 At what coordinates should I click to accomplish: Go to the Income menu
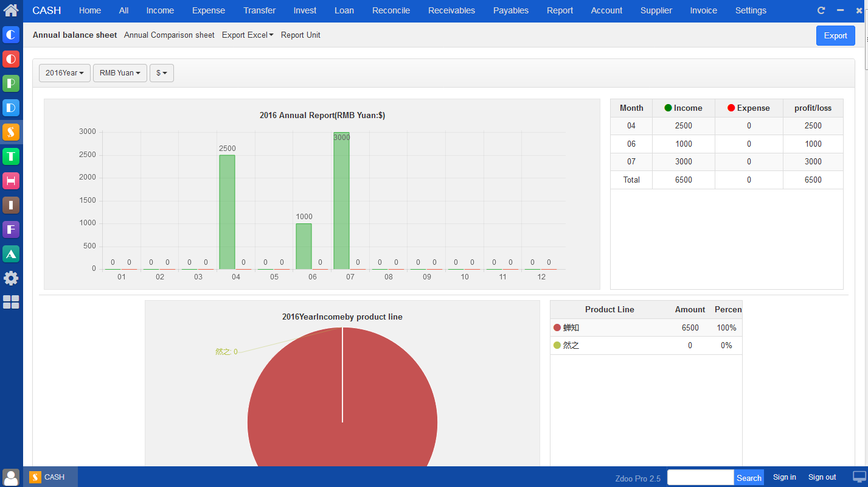(160, 10)
